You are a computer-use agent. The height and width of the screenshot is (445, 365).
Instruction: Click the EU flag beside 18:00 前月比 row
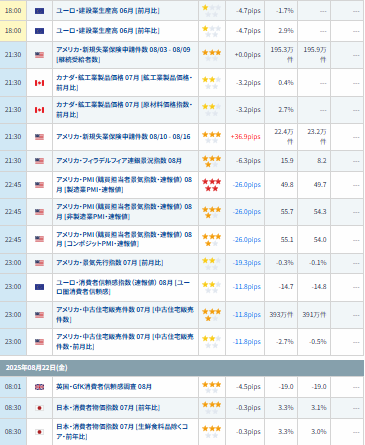point(39,11)
